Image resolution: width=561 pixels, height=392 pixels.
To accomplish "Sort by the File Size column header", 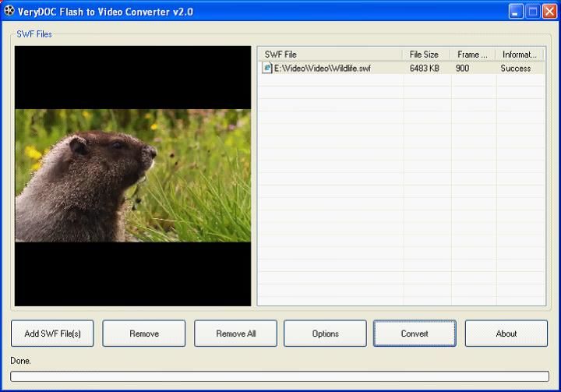I will click(426, 55).
